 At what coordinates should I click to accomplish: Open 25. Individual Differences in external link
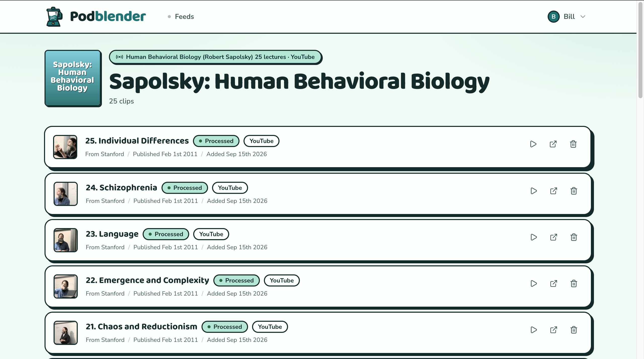[553, 144]
